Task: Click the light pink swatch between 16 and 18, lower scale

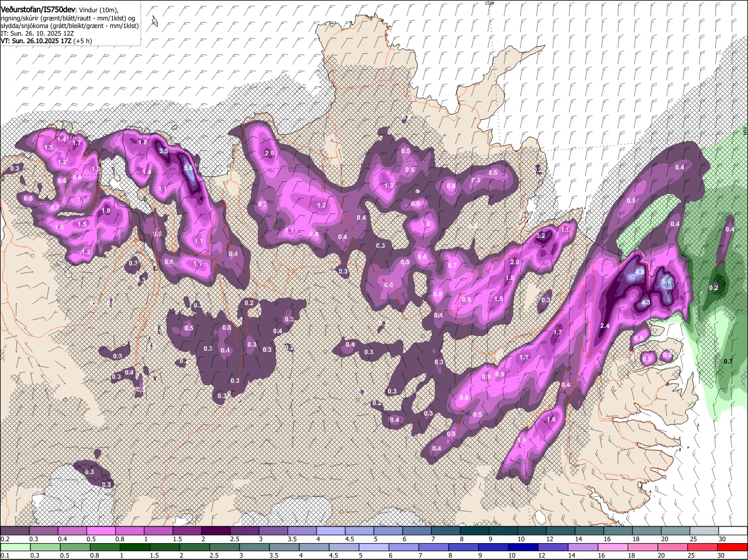Action: [x=614, y=547]
